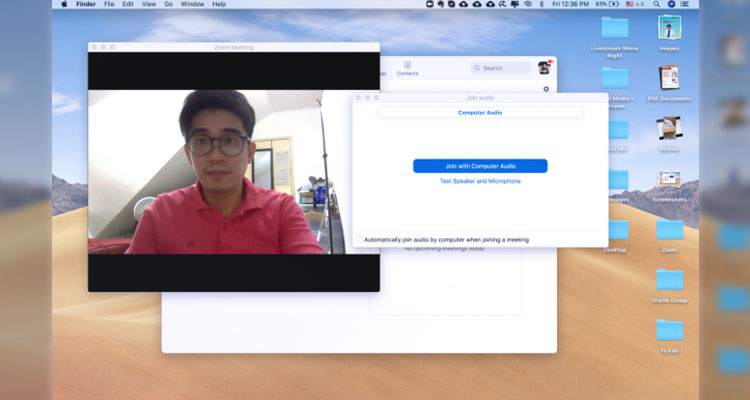Viewport: 750px width, 400px height.
Task: Focus the Zoom Search field
Action: 501,68
